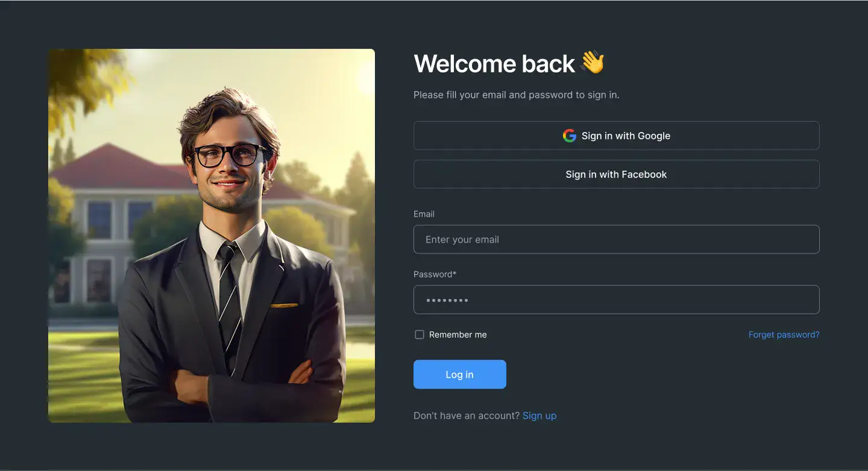Focus the Enter your email field

[x=616, y=239]
